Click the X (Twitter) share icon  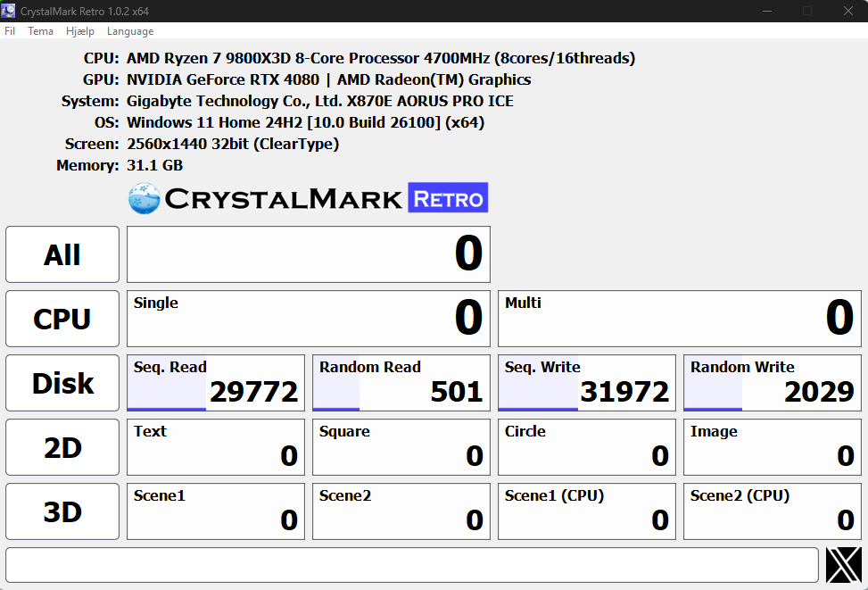tap(844, 565)
